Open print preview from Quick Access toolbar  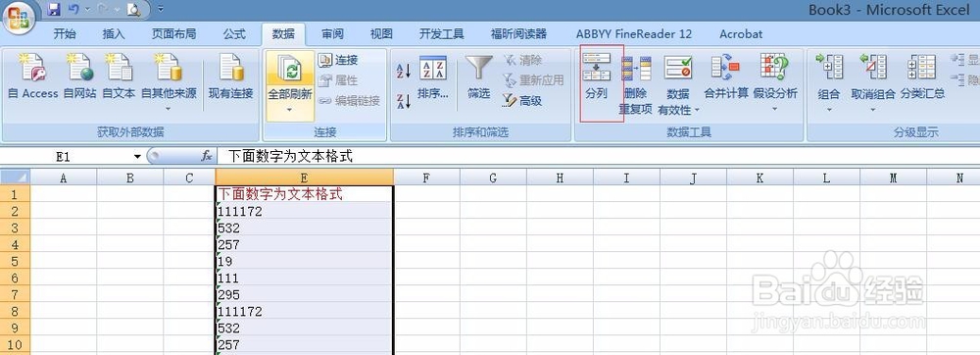(x=133, y=10)
